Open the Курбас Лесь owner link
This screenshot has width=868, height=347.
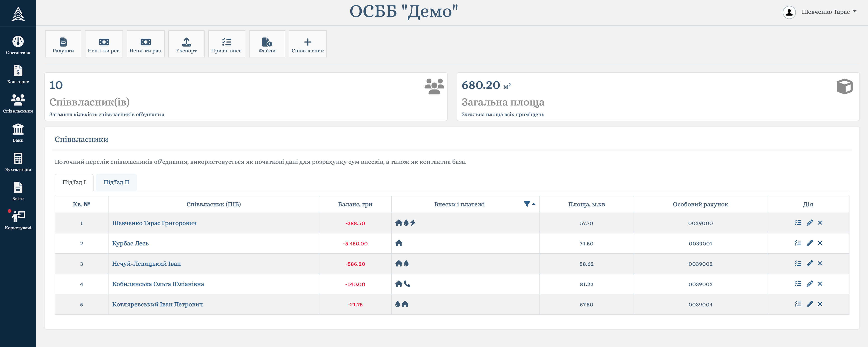130,243
